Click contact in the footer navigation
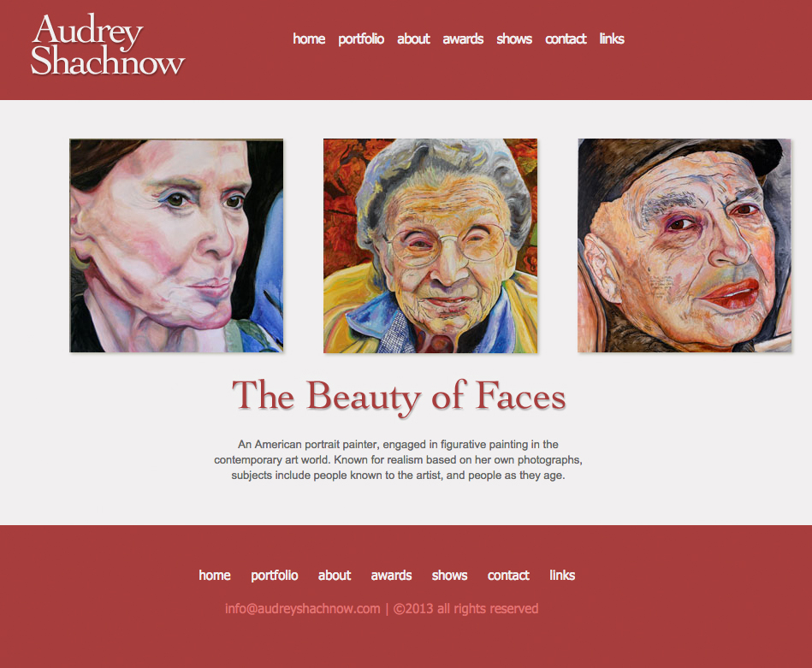 [x=508, y=576]
